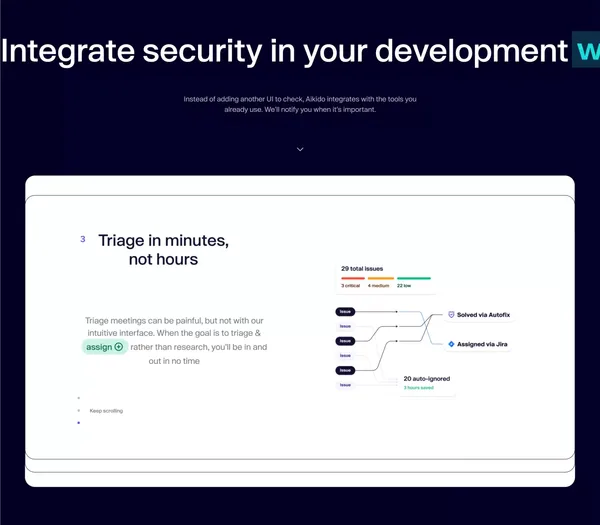The width and height of the screenshot is (600, 525).
Task: Click the Jira diamond icon beside Assigned via Jira
Action: [x=451, y=344]
